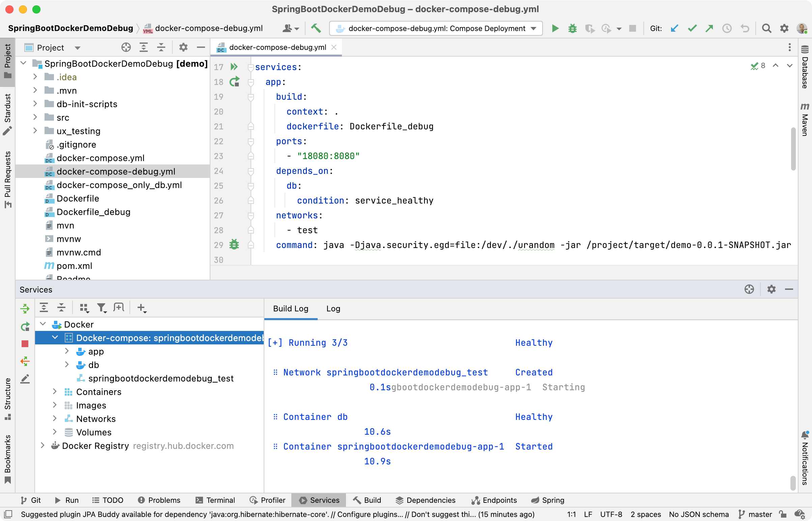Click add service button in Services toolbar

click(x=141, y=308)
